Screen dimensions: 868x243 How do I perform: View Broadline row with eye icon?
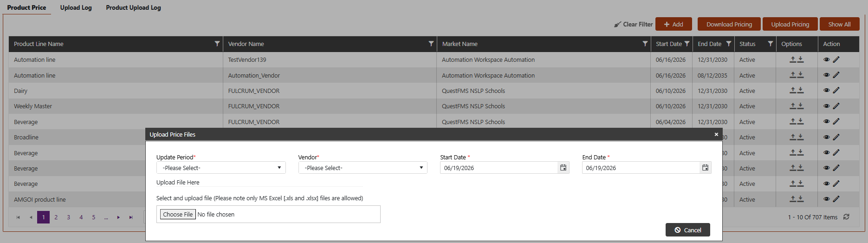click(827, 137)
